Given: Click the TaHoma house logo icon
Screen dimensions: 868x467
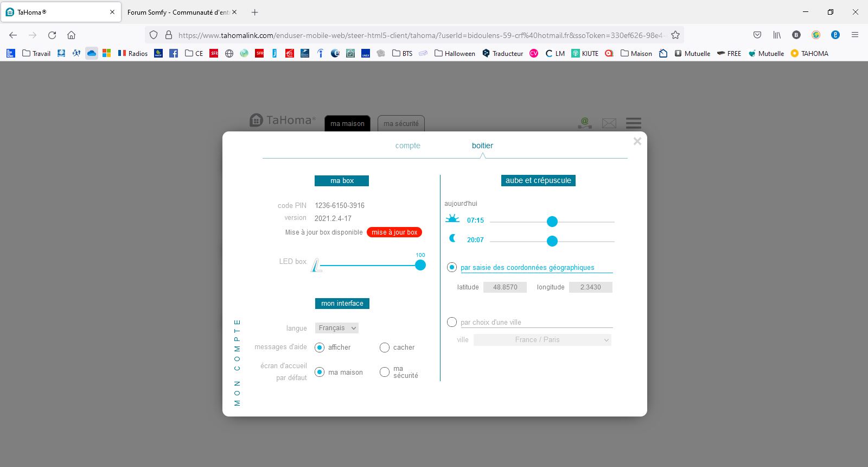Looking at the screenshot, I should [x=256, y=121].
